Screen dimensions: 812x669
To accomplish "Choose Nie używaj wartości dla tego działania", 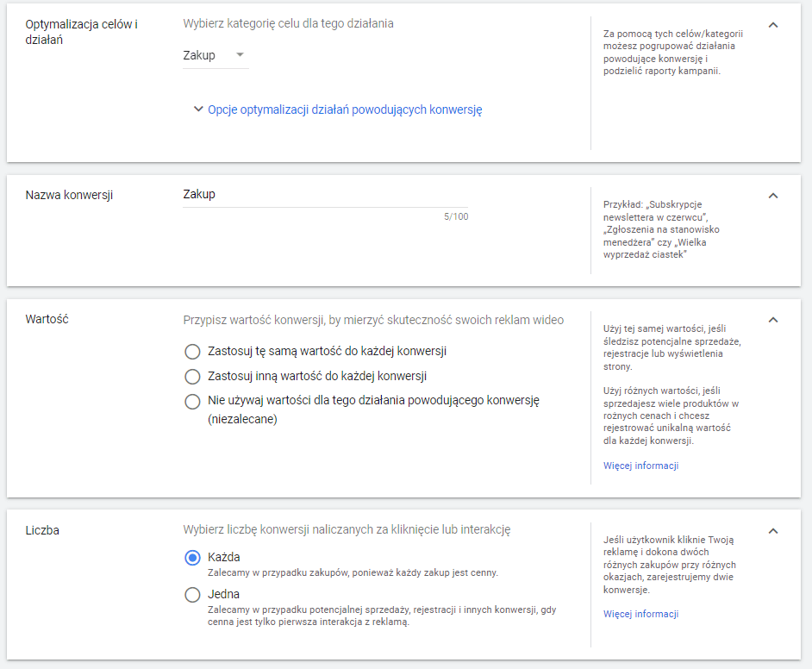I will [x=192, y=402].
